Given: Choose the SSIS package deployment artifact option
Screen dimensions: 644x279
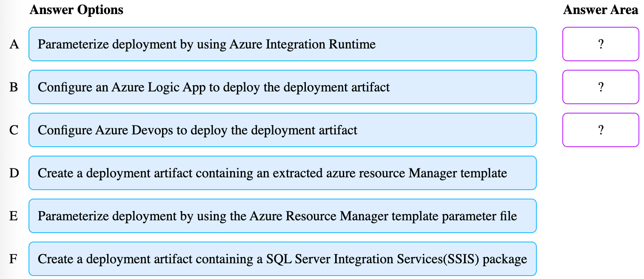Looking at the screenshot, I should coord(282,259).
